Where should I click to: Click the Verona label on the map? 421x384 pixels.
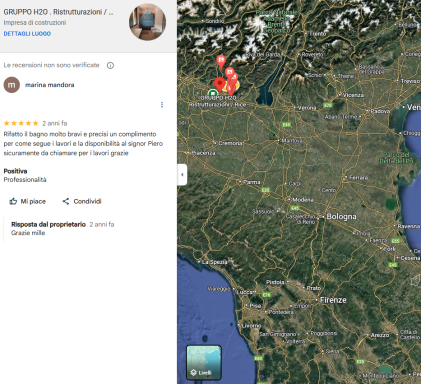(307, 108)
